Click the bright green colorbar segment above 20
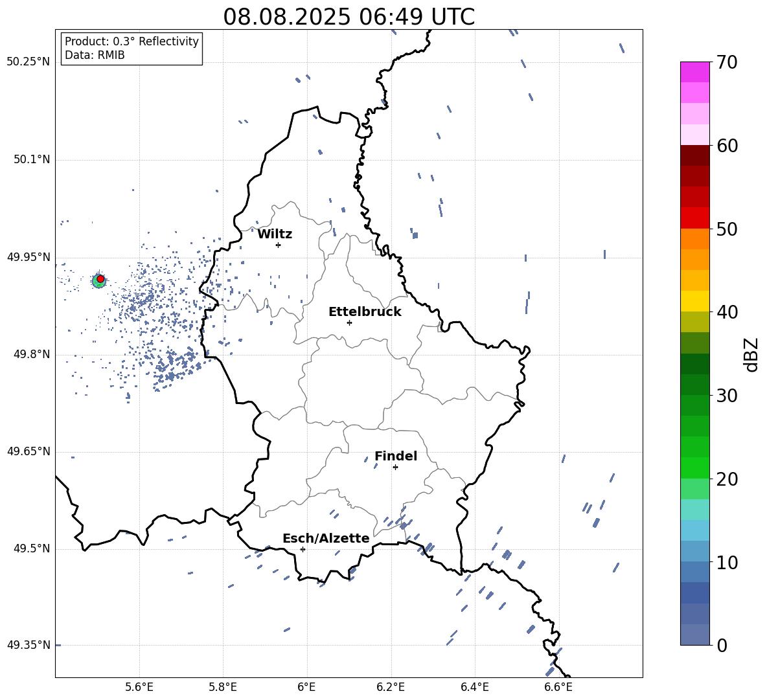Image resolution: width=767 pixels, height=700 pixels. coord(694,468)
